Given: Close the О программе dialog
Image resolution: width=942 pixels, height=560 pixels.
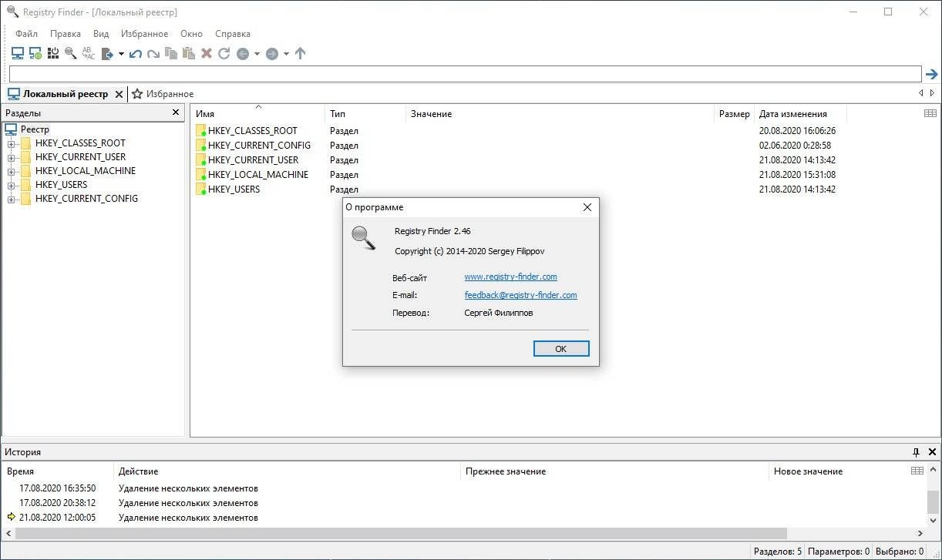Looking at the screenshot, I should point(587,207).
